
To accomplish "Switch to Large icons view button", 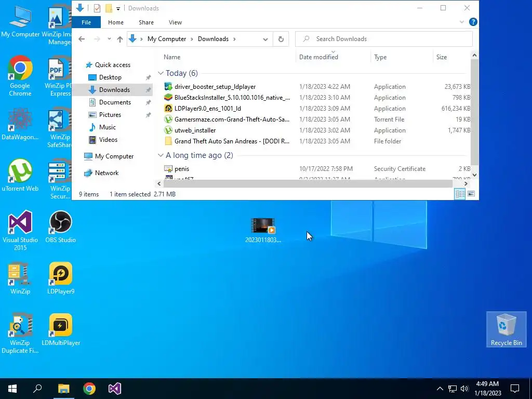I will [x=471, y=194].
